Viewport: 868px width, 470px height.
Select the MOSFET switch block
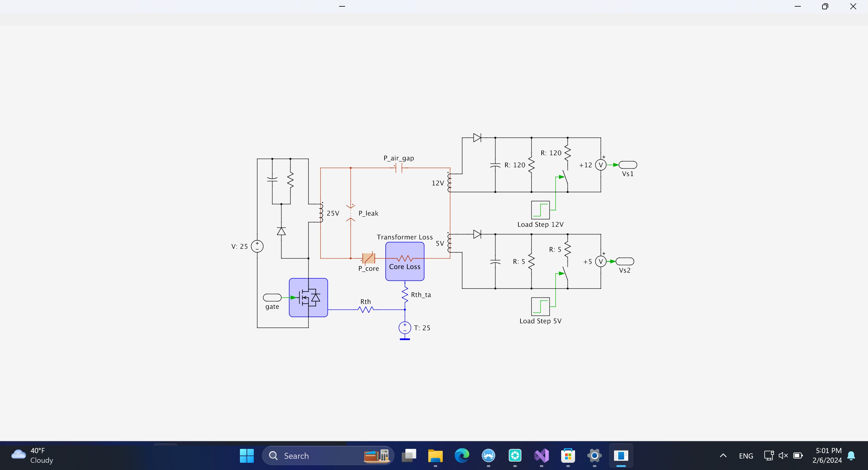click(x=308, y=297)
